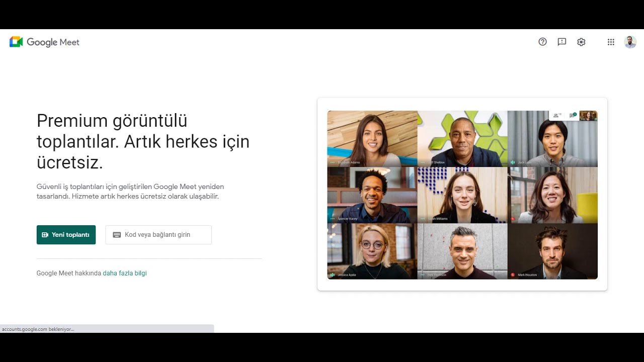644x362 pixels.
Task: Select Sarah Williams' video tile
Action: pyautogui.click(x=462, y=195)
